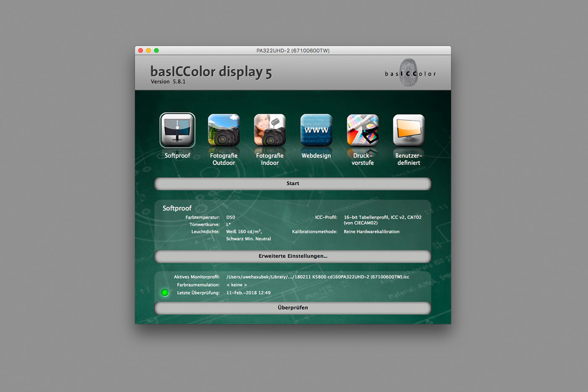Image resolution: width=588 pixels, height=392 pixels.
Task: Select the Webdesign www preset icon
Action: click(316, 130)
